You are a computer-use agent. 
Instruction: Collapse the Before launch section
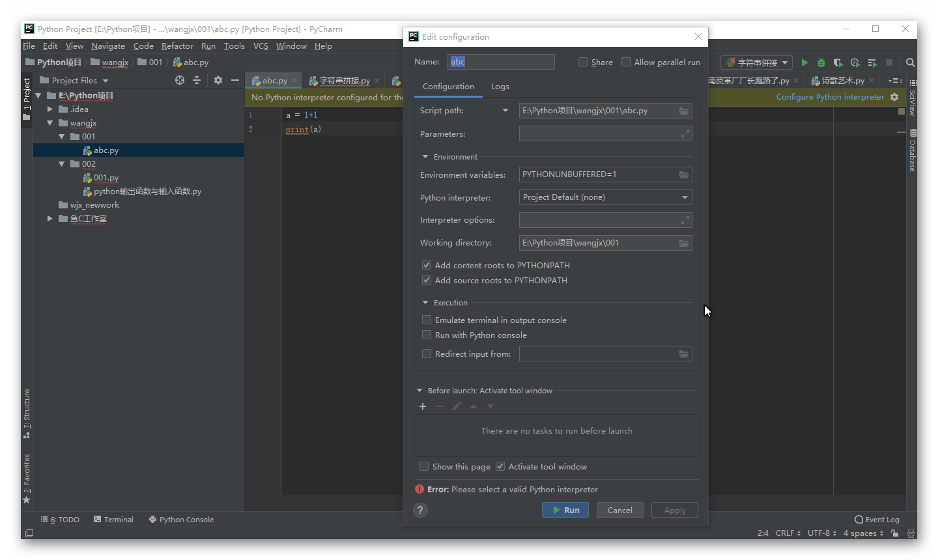pos(419,391)
